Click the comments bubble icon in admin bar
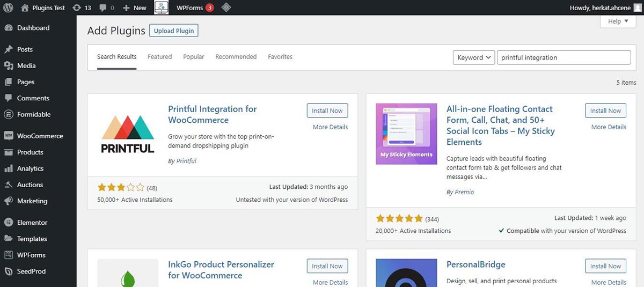Image resolution: width=644 pixels, height=287 pixels. coord(103,8)
